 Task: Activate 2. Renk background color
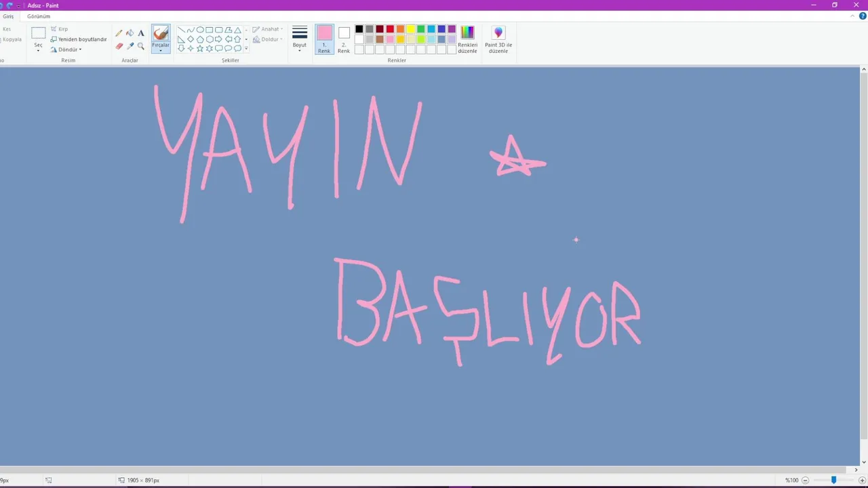(344, 39)
